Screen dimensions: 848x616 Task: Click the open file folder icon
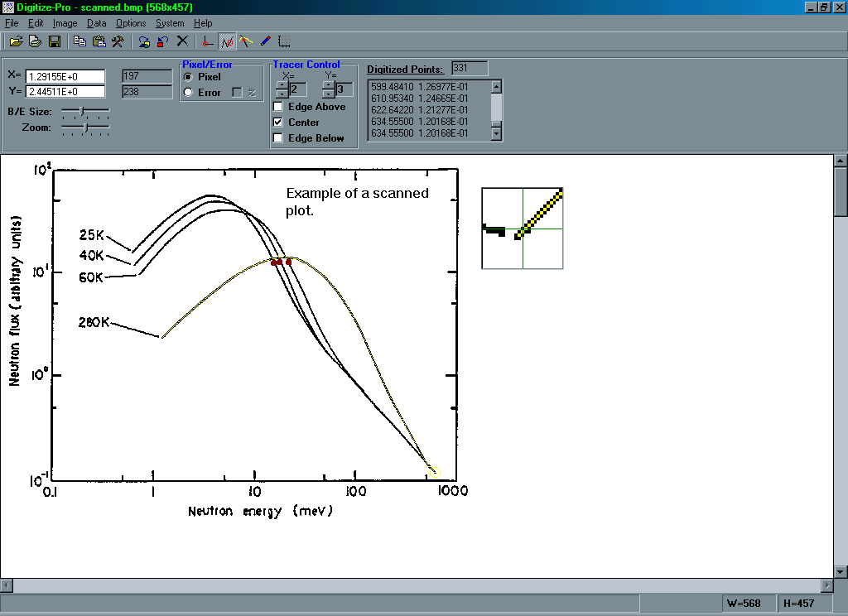(16, 41)
